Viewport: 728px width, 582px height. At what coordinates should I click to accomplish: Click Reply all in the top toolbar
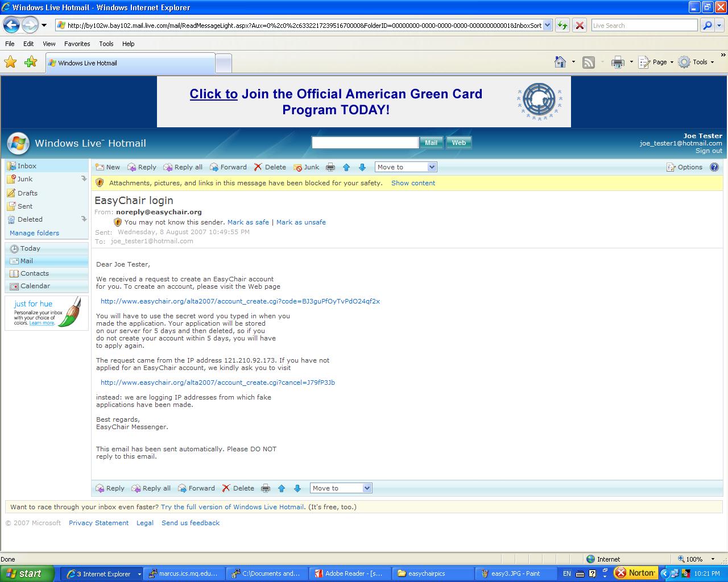[183, 167]
